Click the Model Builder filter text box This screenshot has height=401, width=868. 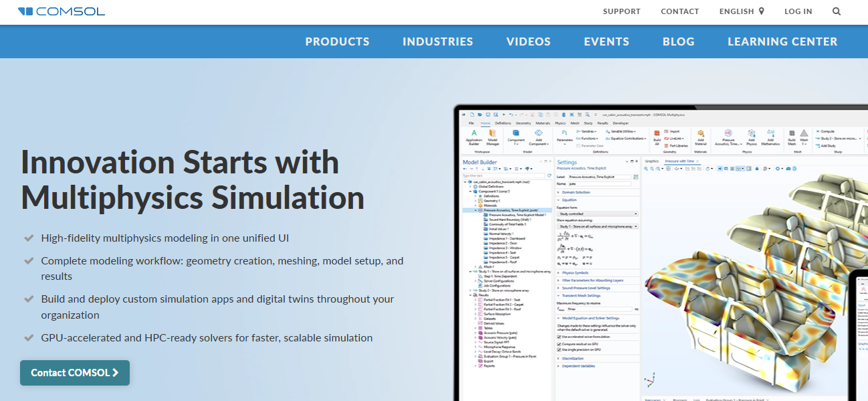click(503, 175)
